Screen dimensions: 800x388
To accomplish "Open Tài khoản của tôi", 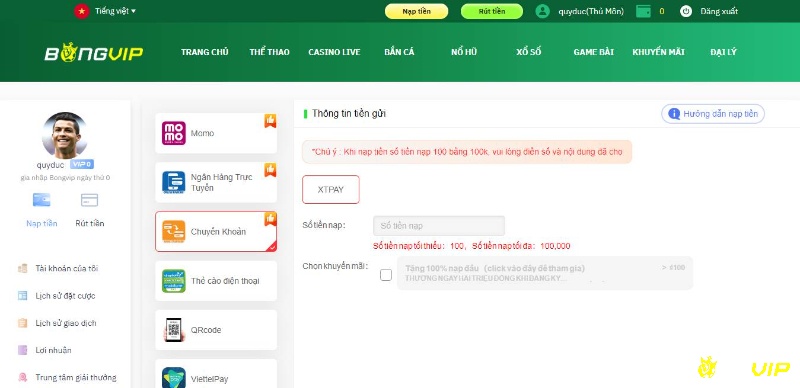I will tap(66, 268).
